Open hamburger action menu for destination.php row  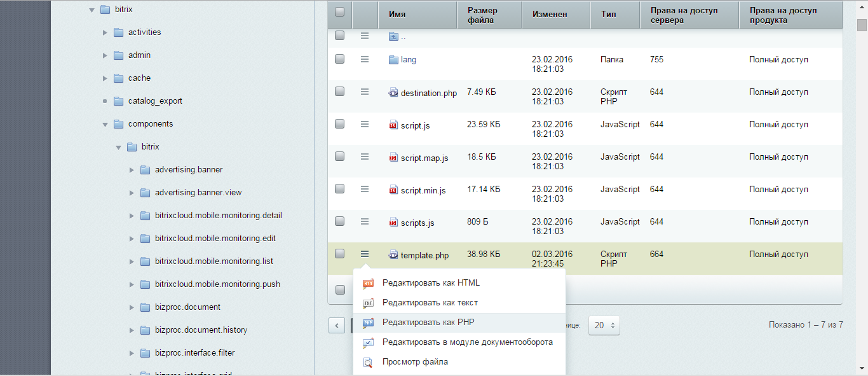pos(365,92)
